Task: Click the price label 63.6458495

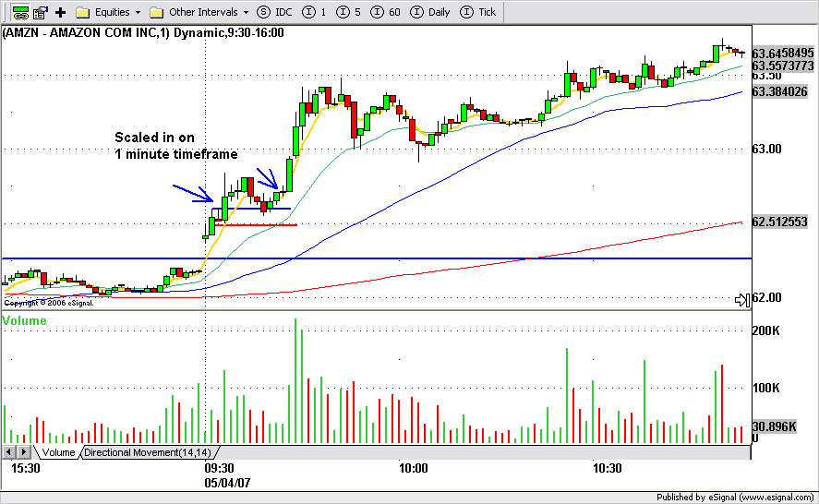Action: pos(783,54)
